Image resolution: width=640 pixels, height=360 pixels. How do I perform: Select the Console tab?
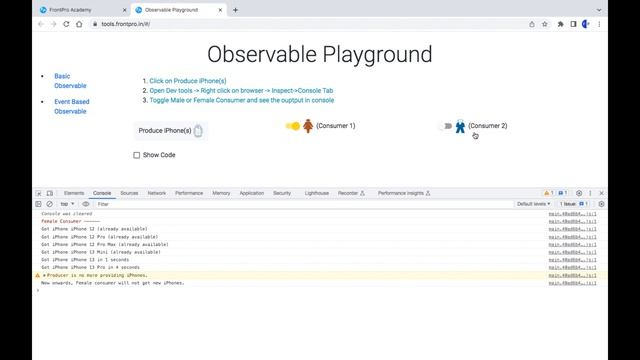click(x=102, y=193)
